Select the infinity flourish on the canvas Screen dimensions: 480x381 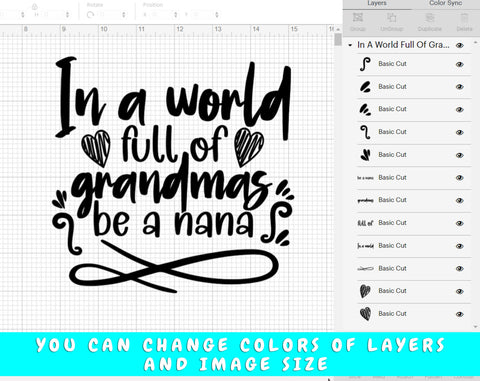click(x=173, y=267)
